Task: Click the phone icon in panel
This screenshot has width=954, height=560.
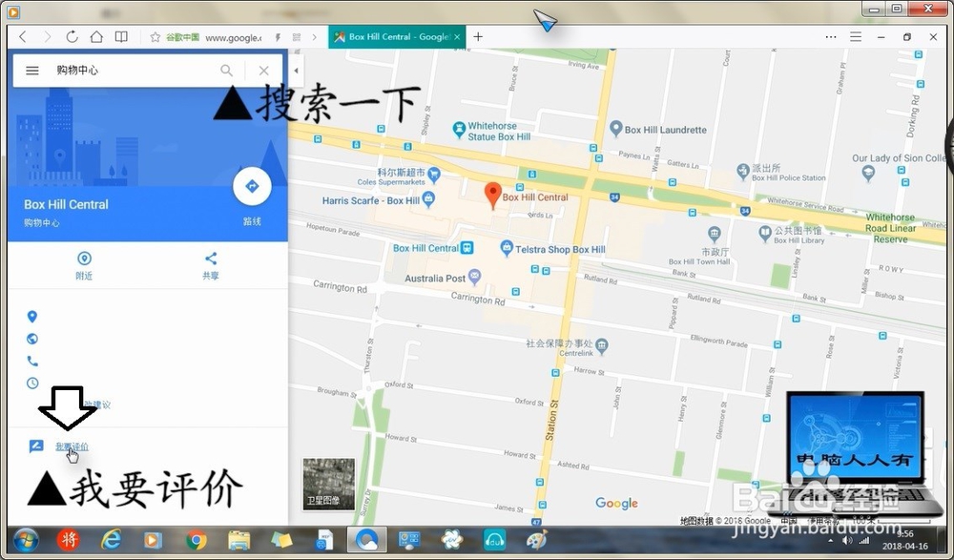Action: pyautogui.click(x=32, y=361)
